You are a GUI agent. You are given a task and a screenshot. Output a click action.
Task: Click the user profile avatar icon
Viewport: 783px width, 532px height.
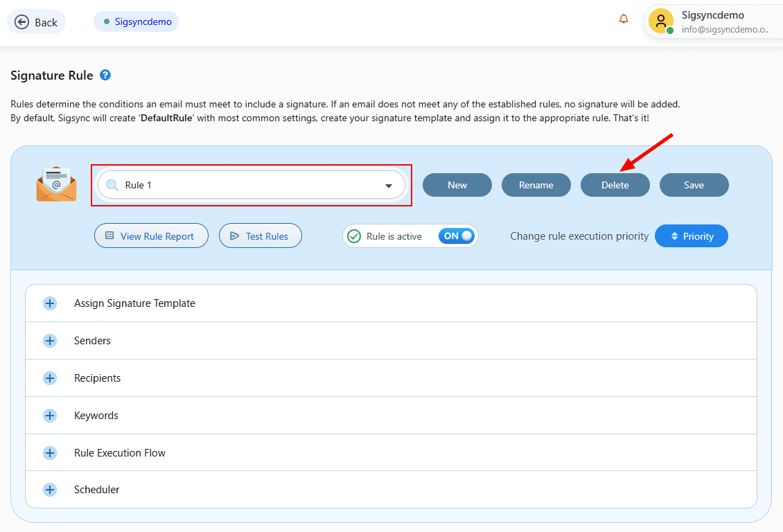pos(660,21)
